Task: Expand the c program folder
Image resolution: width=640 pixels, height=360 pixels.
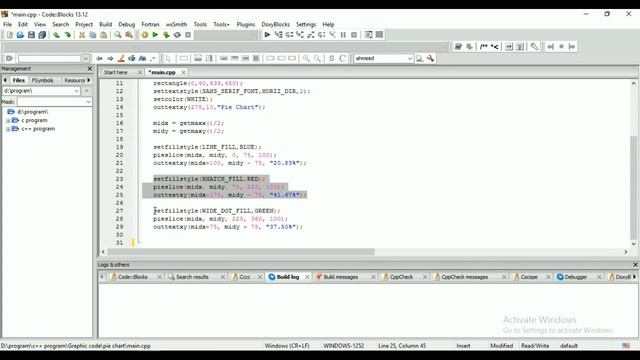Action: coord(8,121)
